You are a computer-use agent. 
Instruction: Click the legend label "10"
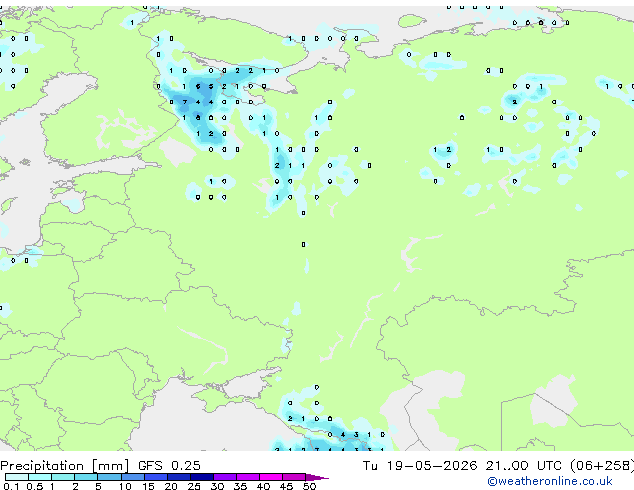(125, 486)
